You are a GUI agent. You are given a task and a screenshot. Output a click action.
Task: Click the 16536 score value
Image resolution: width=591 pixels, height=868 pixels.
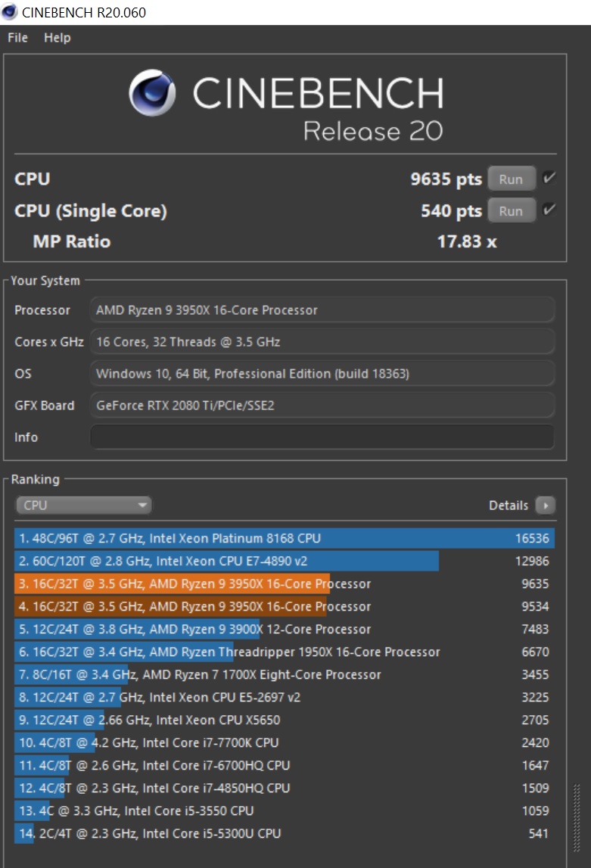[532, 538]
